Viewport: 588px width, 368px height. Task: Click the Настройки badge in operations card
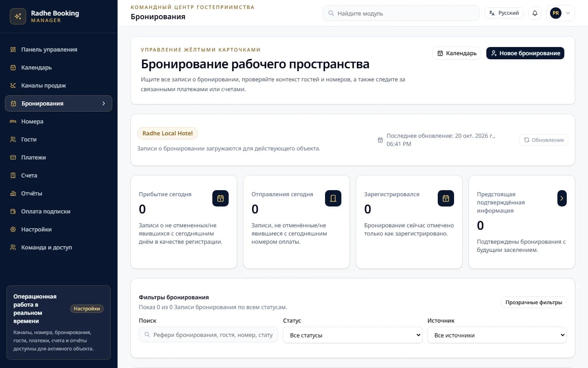(x=87, y=309)
